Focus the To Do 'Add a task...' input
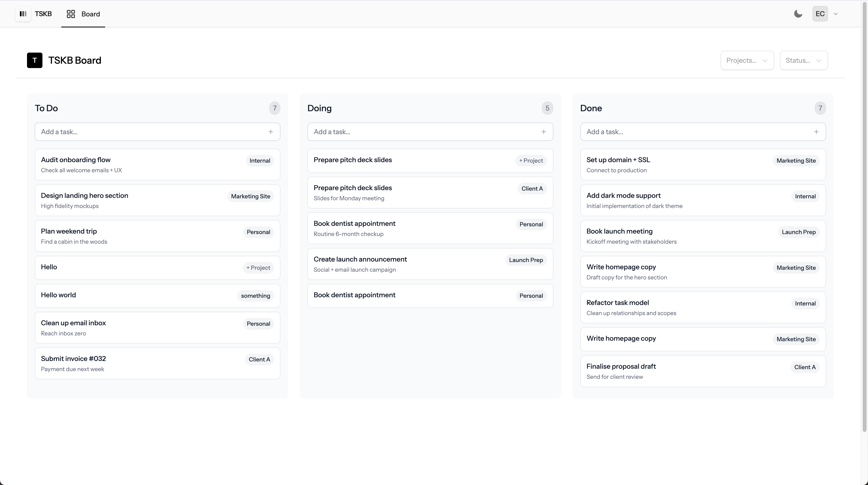This screenshot has height=485, width=868. point(157,132)
